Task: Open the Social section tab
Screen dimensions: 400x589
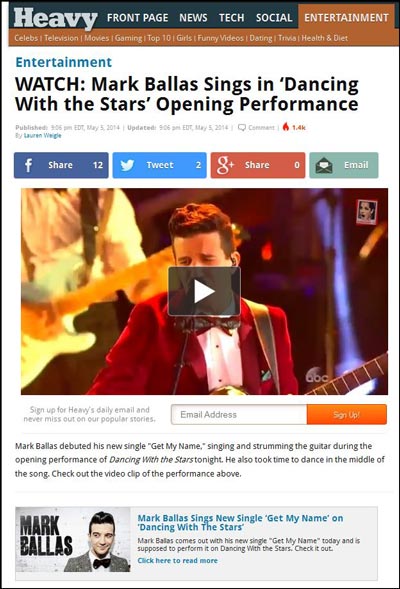Action: click(274, 18)
